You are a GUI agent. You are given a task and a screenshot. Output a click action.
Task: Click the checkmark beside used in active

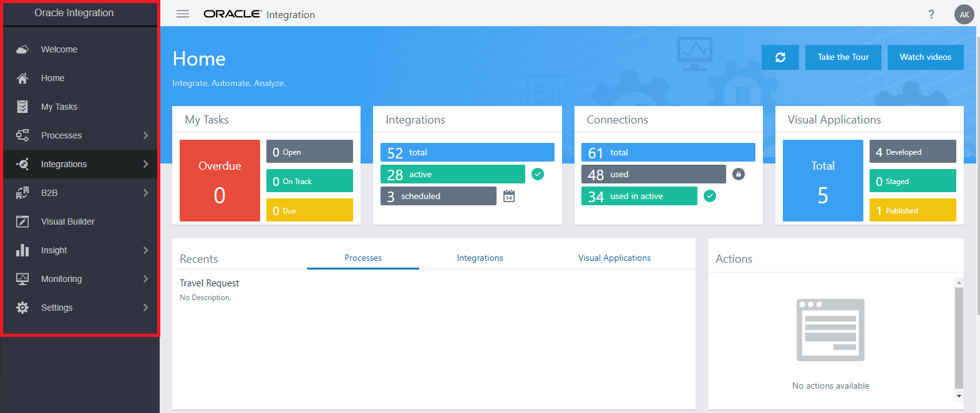pyautogui.click(x=710, y=196)
